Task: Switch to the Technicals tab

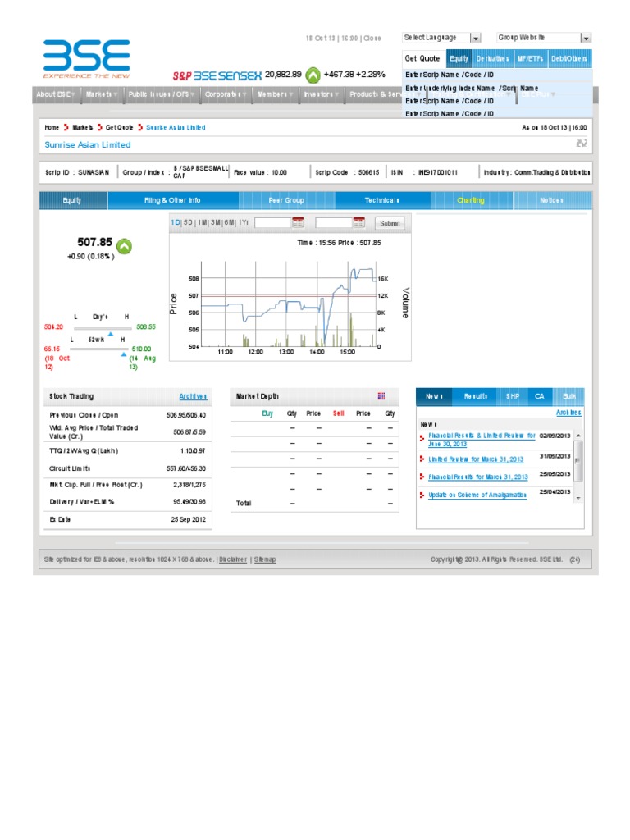Action: [382, 200]
